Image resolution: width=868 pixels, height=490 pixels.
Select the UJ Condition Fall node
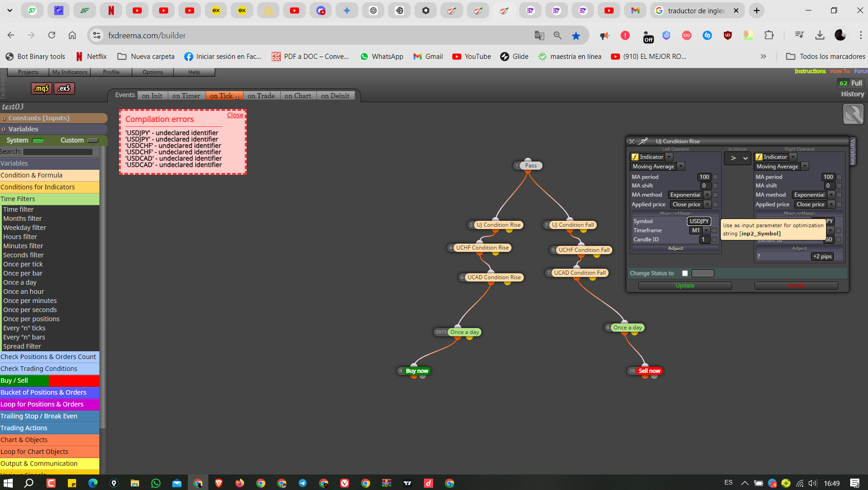coord(573,225)
